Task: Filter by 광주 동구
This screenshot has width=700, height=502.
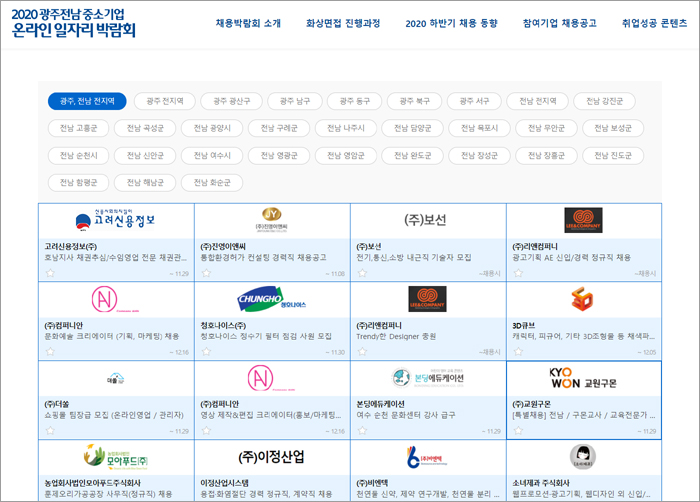Action: [x=354, y=101]
